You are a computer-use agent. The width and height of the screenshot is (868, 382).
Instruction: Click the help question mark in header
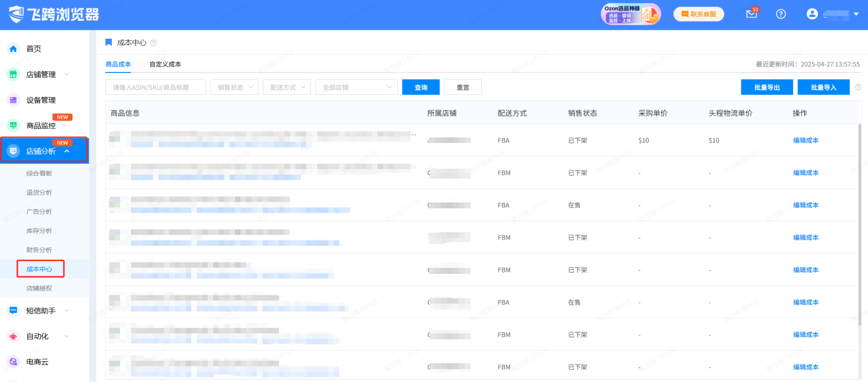click(x=781, y=14)
